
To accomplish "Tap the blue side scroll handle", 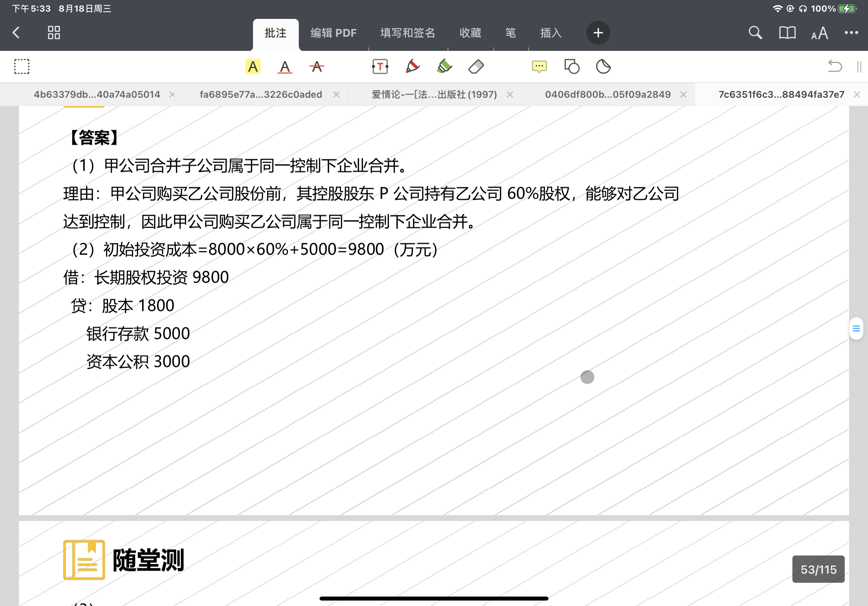I will coord(856,328).
